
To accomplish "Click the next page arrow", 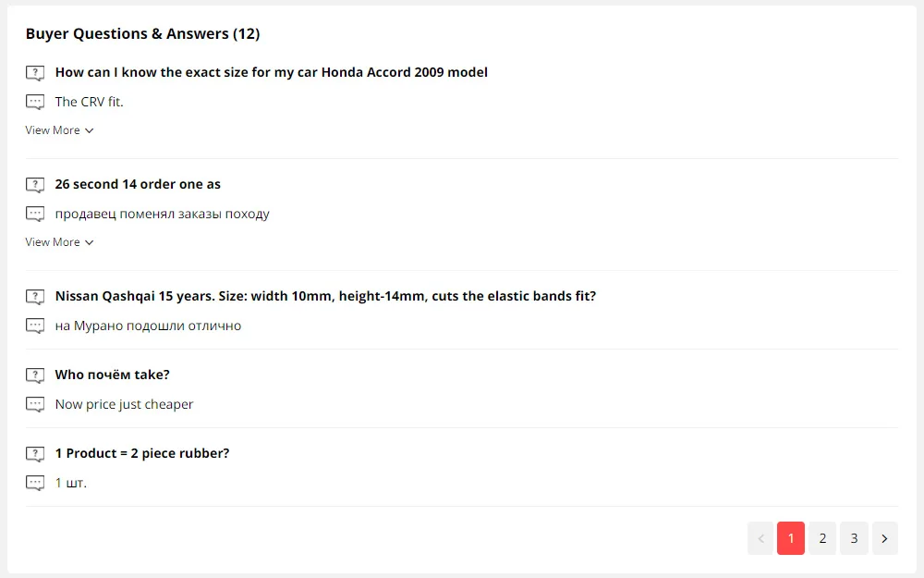I will click(x=885, y=538).
